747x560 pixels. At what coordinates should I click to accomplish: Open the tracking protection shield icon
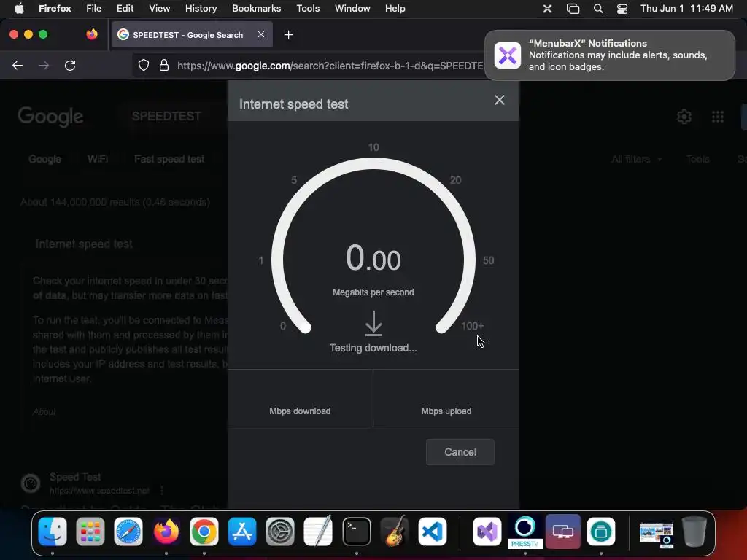tap(144, 65)
